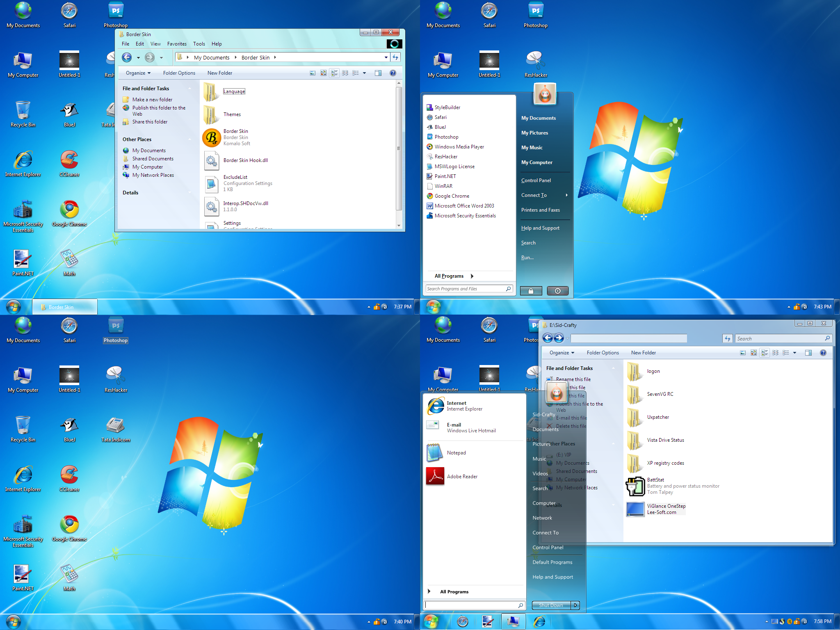Collapse Other Places section in Border Skin
840x630 pixels.
click(190, 139)
